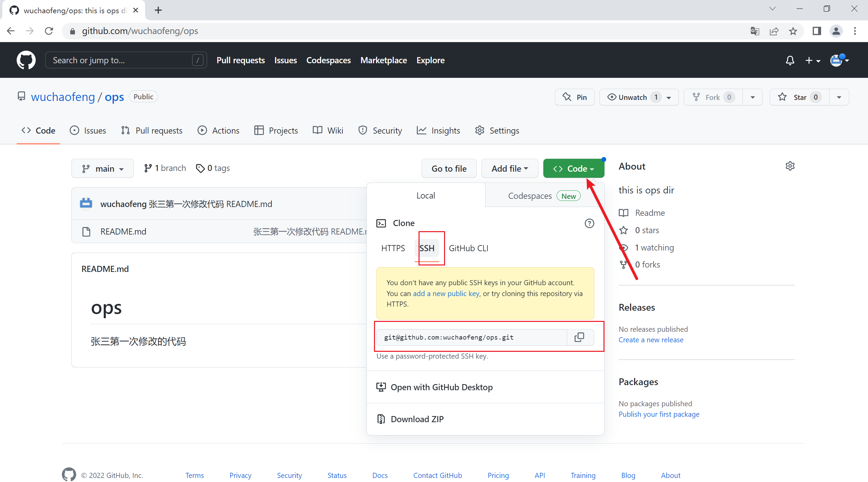
Task: Open the repository Pull requests tab
Action: click(152, 131)
